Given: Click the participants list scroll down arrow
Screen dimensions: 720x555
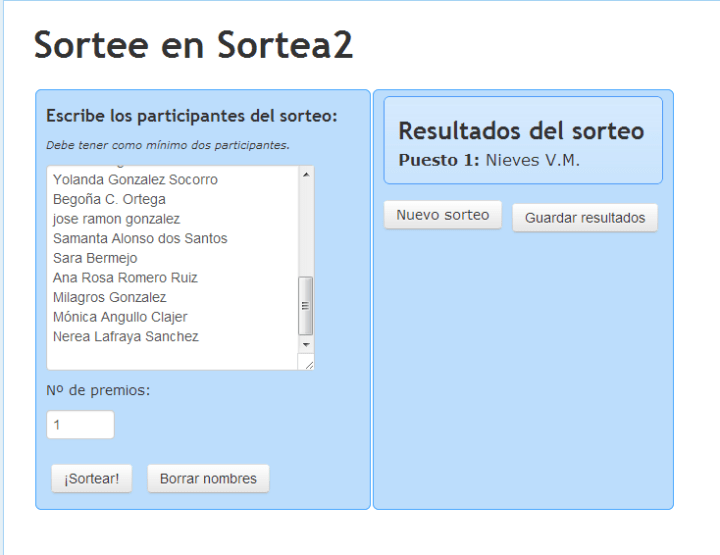Looking at the screenshot, I should point(306,345).
